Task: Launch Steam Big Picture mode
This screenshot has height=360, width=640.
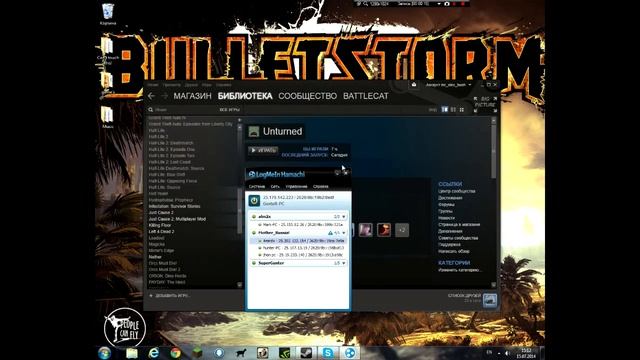Action: pos(485,104)
